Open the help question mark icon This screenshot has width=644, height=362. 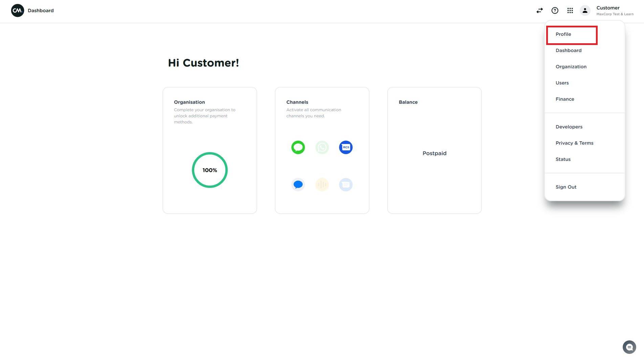555,10
